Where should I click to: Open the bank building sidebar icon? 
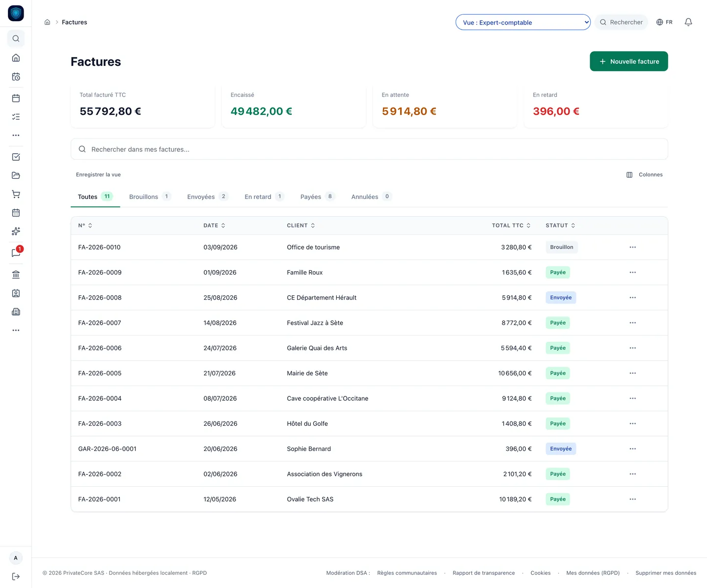pyautogui.click(x=16, y=275)
